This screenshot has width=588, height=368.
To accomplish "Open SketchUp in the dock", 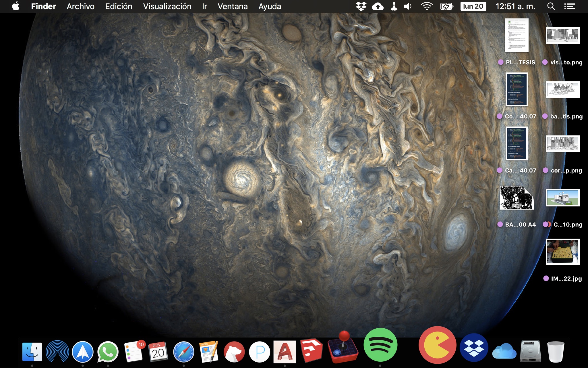I will click(x=311, y=351).
